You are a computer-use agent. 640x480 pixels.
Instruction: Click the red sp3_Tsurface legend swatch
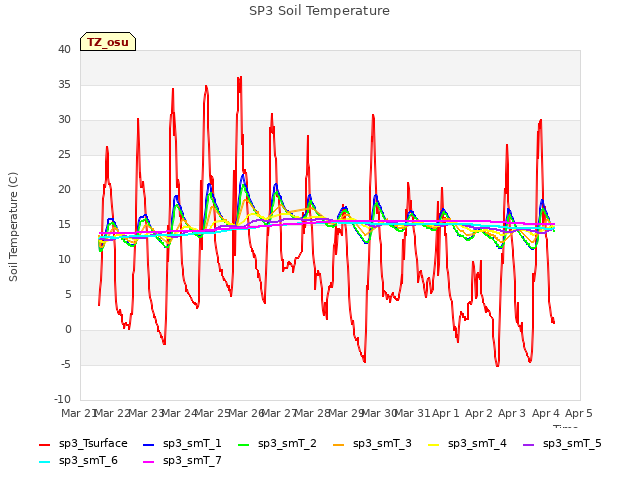coord(44,445)
